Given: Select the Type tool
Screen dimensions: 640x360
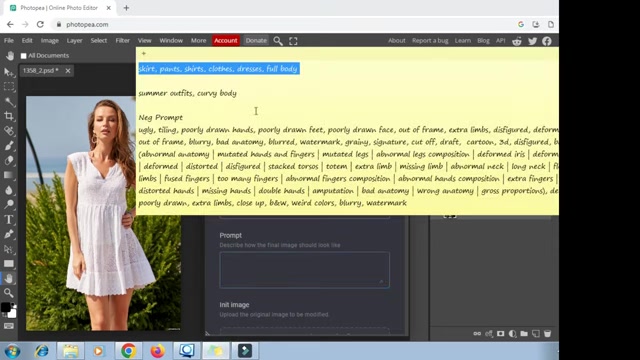Looking at the screenshot, I should tap(9, 219).
